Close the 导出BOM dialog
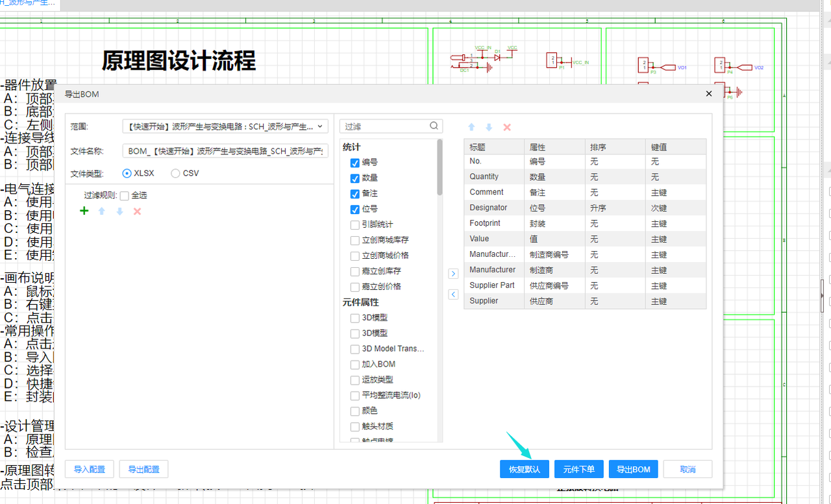831x504 pixels. [709, 94]
